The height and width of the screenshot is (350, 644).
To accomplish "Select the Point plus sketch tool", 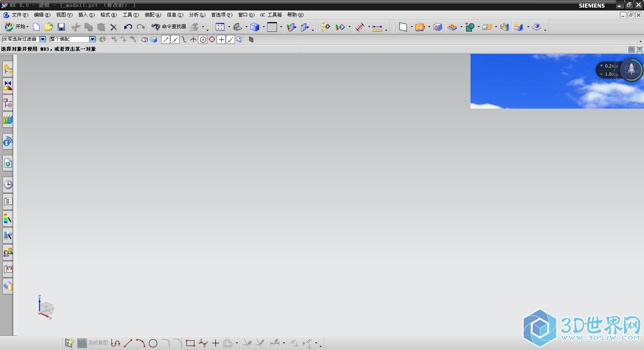I will click(x=215, y=343).
